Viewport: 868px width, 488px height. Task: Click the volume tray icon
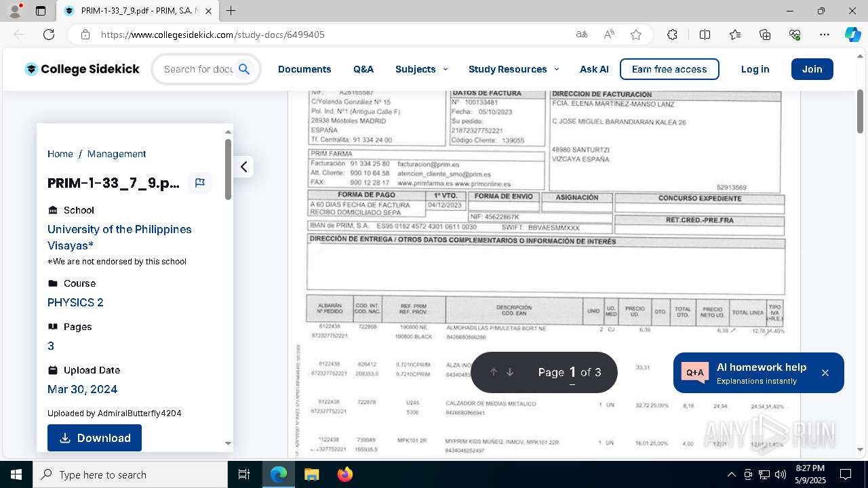pyautogui.click(x=781, y=474)
